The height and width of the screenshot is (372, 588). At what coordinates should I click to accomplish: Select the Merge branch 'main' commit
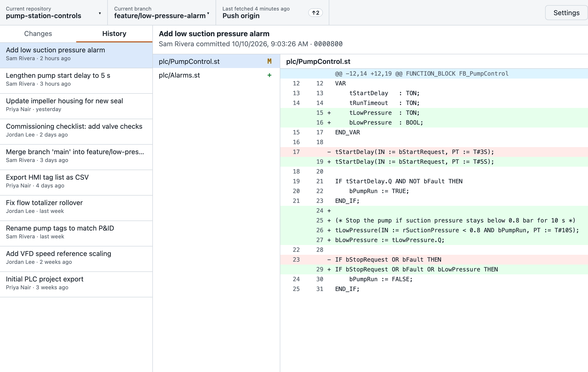pyautogui.click(x=76, y=157)
